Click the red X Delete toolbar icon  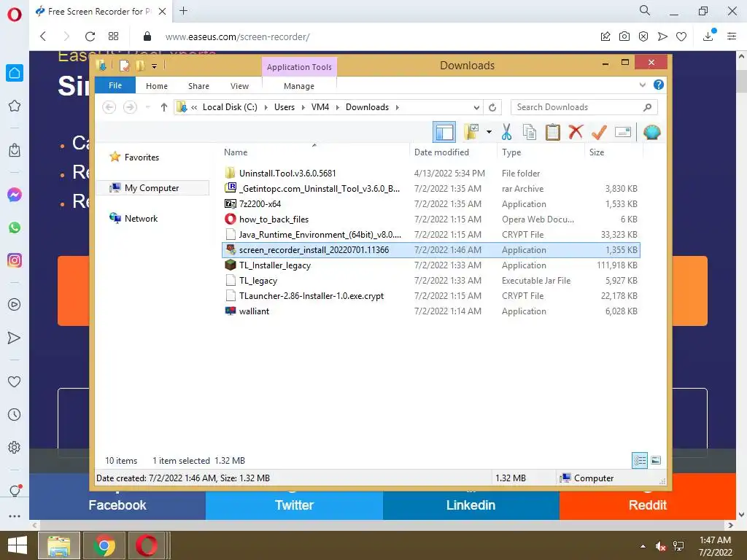[576, 131]
